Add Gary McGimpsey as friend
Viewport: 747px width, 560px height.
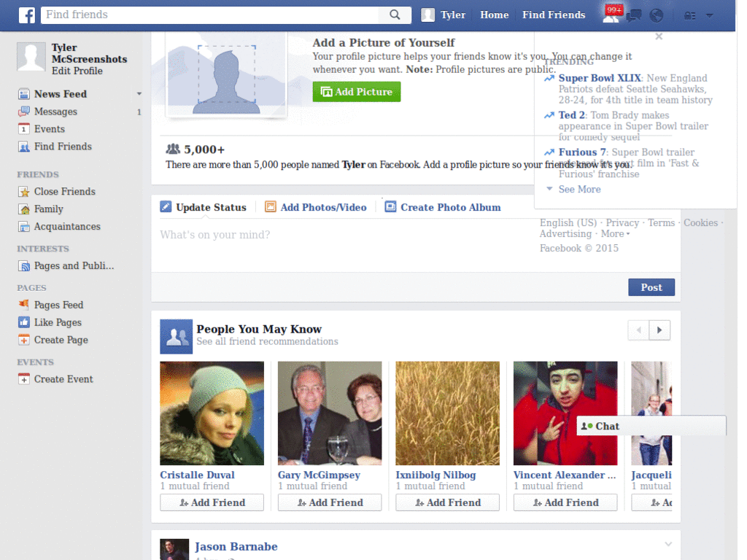coord(330,502)
